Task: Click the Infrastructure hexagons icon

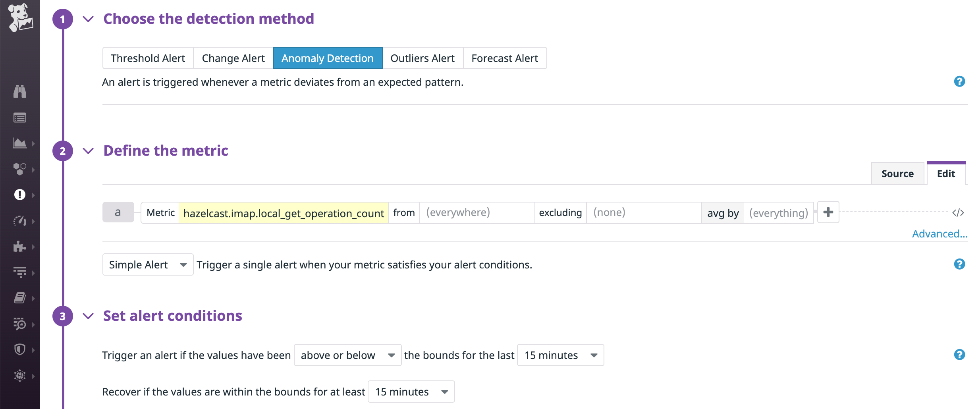Action: pyautogui.click(x=20, y=168)
